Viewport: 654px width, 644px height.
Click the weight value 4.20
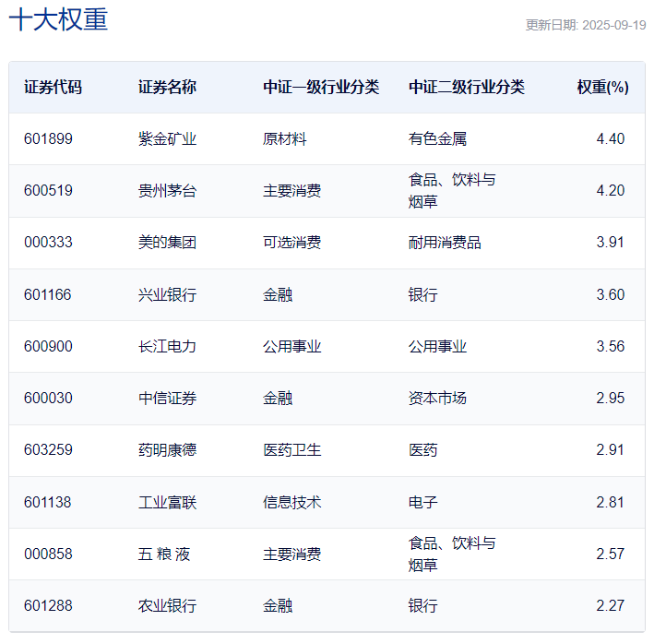(611, 191)
